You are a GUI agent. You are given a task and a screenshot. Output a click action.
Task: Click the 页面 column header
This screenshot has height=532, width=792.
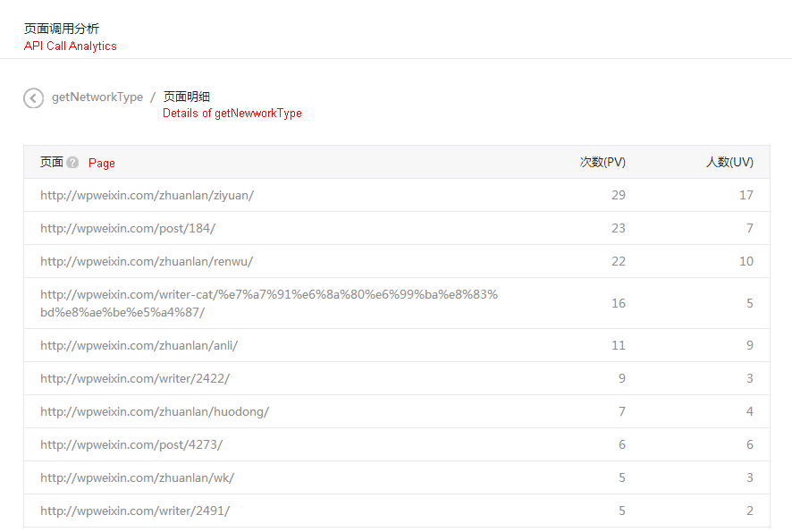coord(52,162)
